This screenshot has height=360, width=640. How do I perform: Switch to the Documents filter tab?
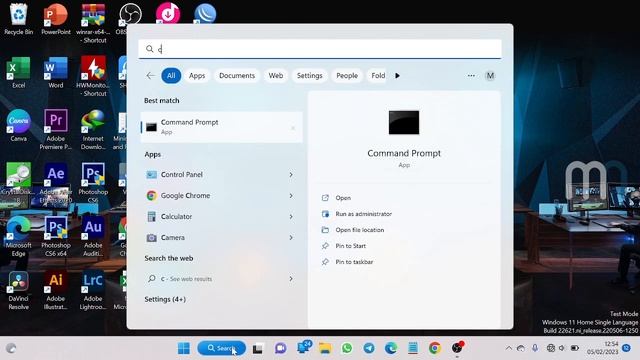(x=237, y=76)
